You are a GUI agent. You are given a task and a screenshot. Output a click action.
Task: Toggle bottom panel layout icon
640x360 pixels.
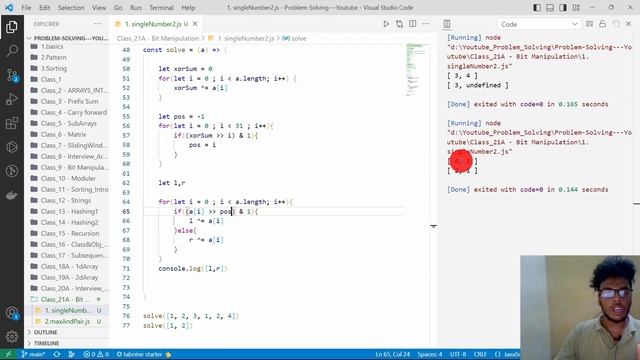tap(550, 8)
